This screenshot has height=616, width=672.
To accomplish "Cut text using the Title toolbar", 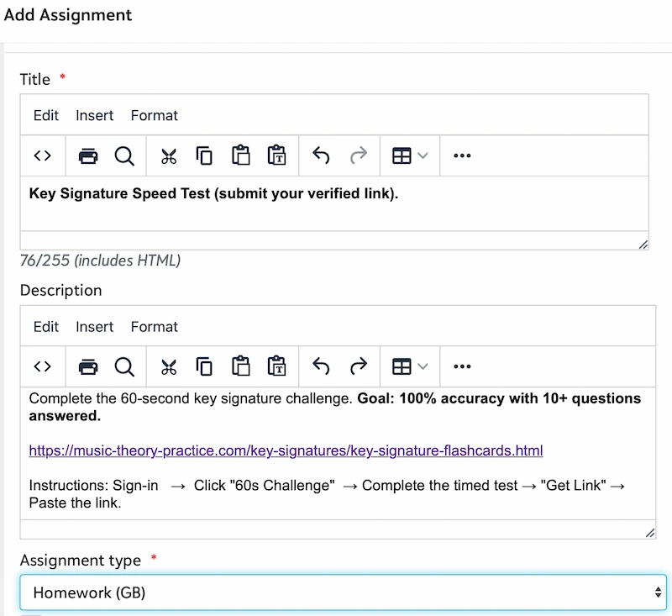I will [x=168, y=155].
